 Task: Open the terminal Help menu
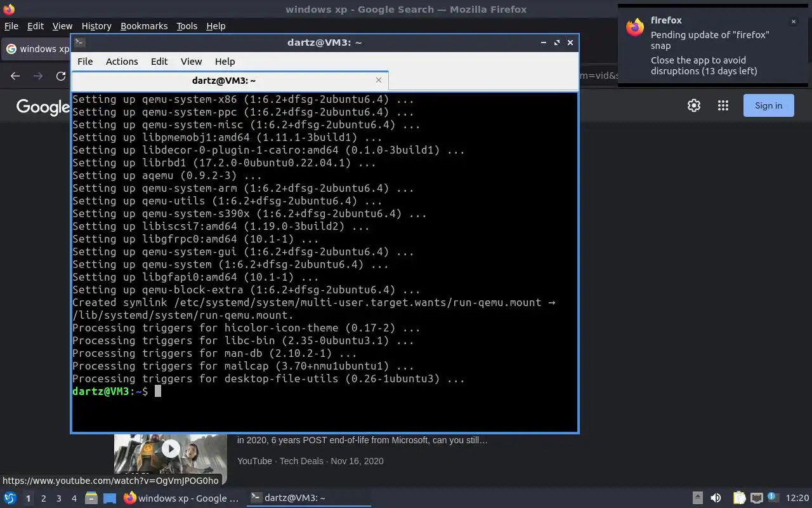point(225,62)
